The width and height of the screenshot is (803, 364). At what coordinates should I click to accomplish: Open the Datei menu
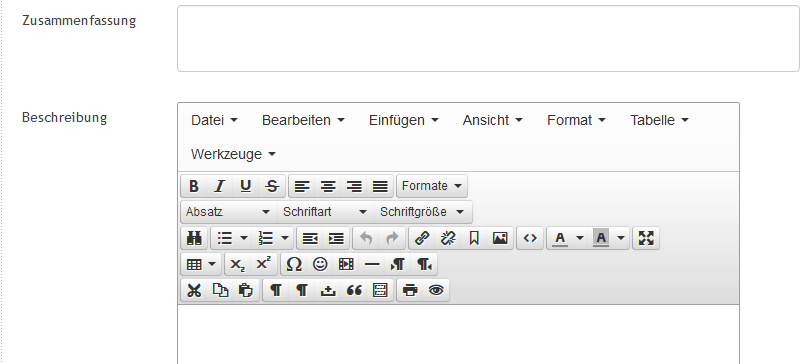point(214,120)
